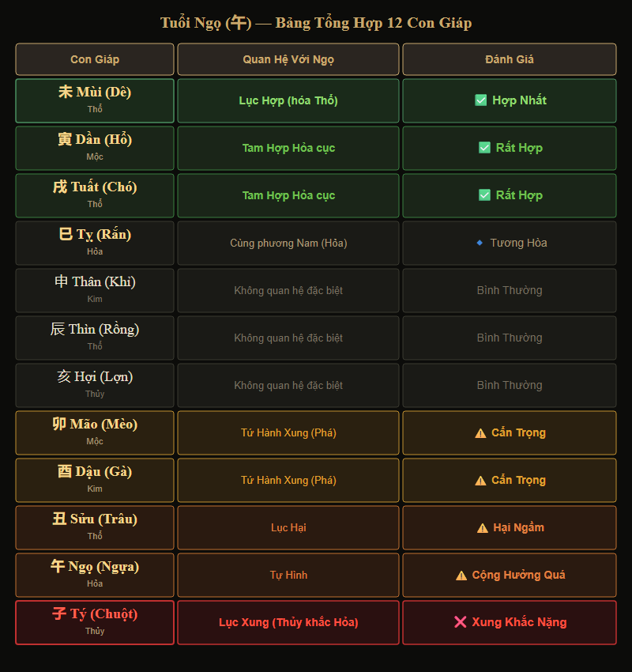Click the Đánh Giá column header
This screenshot has height=672, width=632.
point(510,59)
